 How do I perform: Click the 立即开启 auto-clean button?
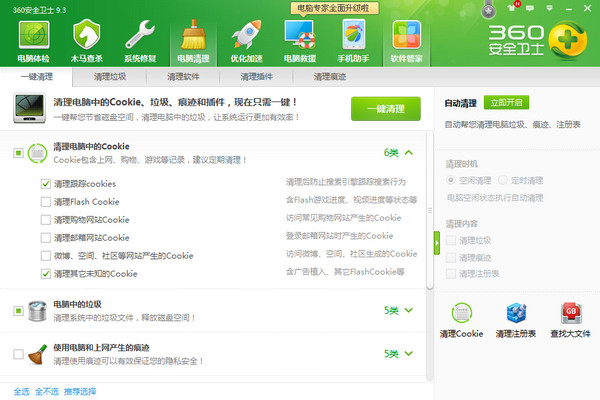pos(504,102)
